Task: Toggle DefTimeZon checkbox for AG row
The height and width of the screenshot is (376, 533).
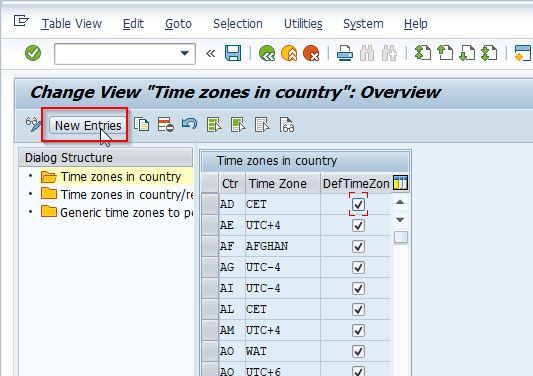Action: (358, 267)
